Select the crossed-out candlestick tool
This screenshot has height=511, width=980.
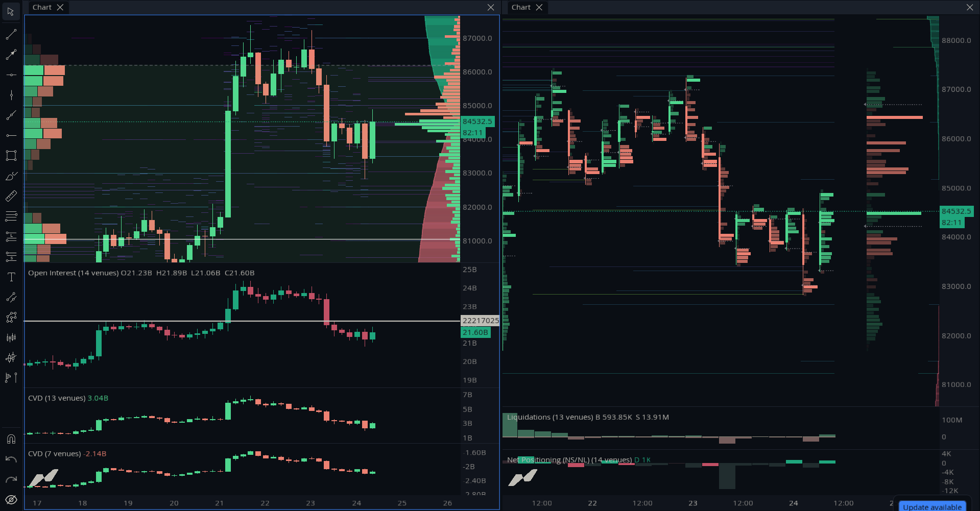11,358
